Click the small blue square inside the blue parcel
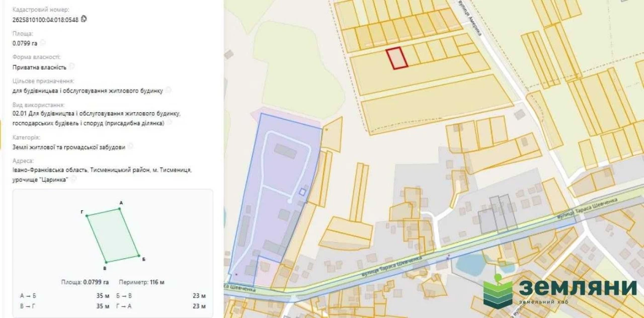 click(302, 192)
